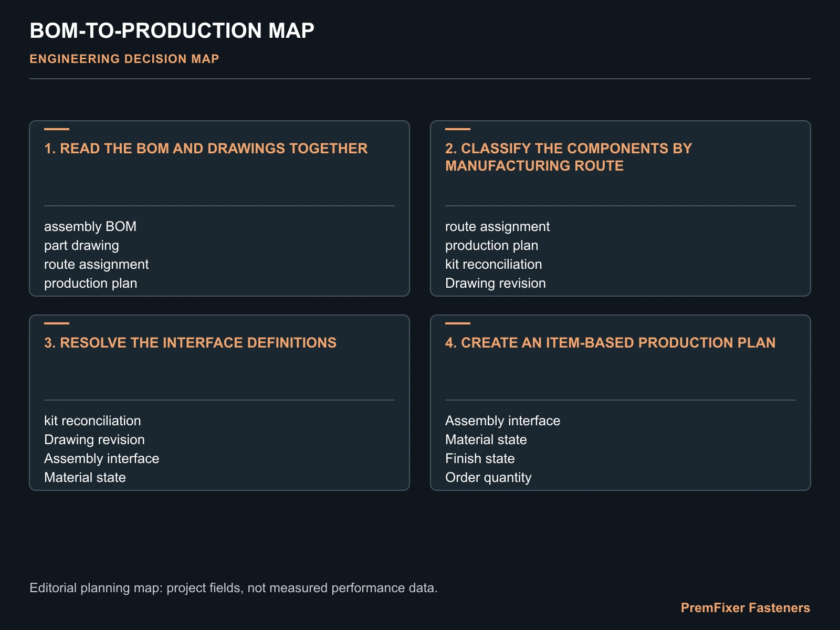The height and width of the screenshot is (630, 840).
Task: Click "Material state" in card 3
Action: coord(85,477)
